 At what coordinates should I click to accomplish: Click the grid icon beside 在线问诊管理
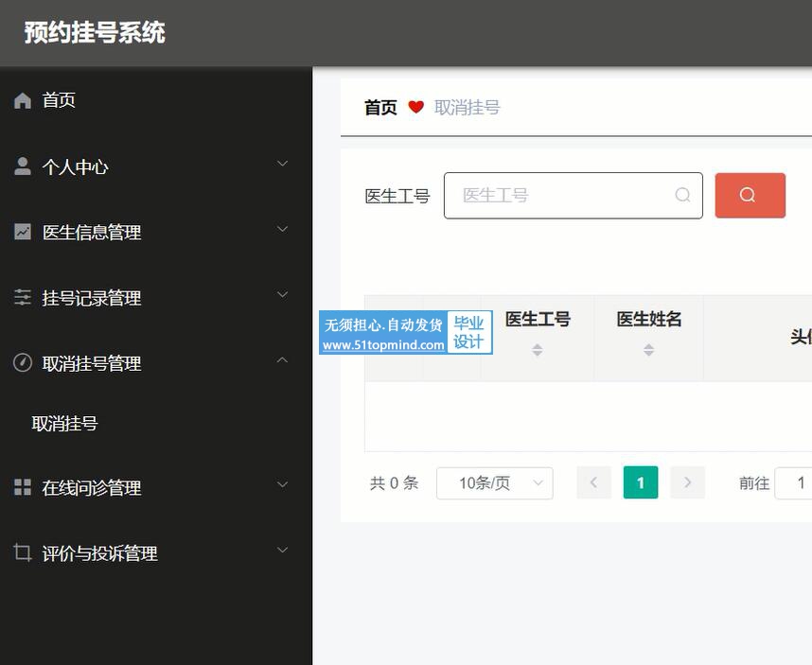point(23,487)
